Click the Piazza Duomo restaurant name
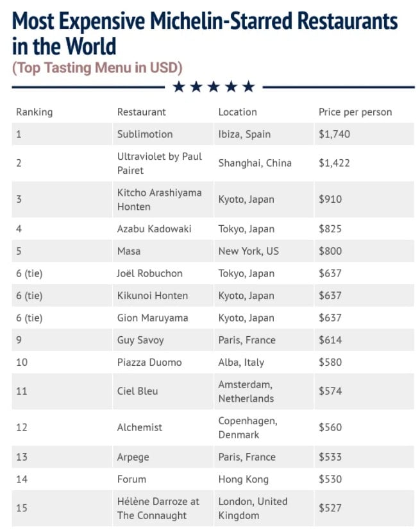 pyautogui.click(x=149, y=362)
